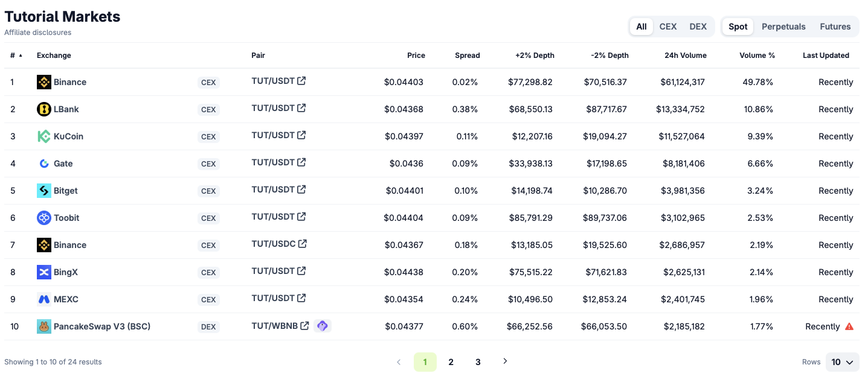Go to the next page using the arrow

(x=506, y=361)
